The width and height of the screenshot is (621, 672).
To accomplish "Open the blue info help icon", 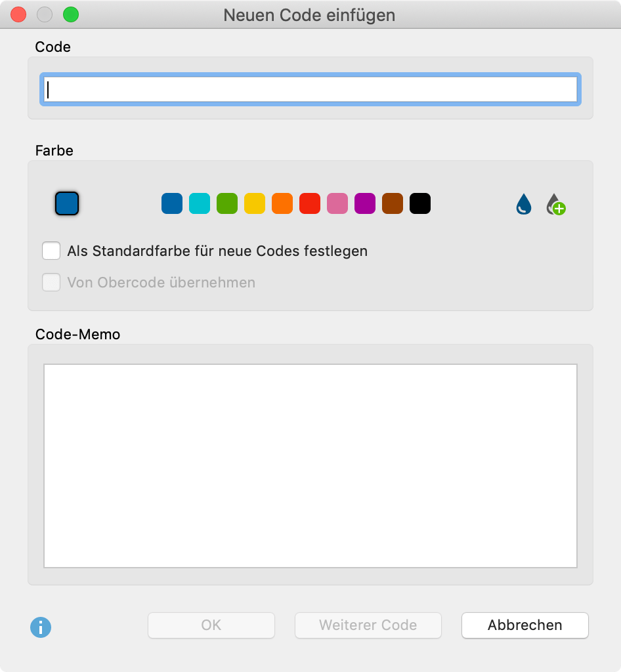I will (41, 627).
